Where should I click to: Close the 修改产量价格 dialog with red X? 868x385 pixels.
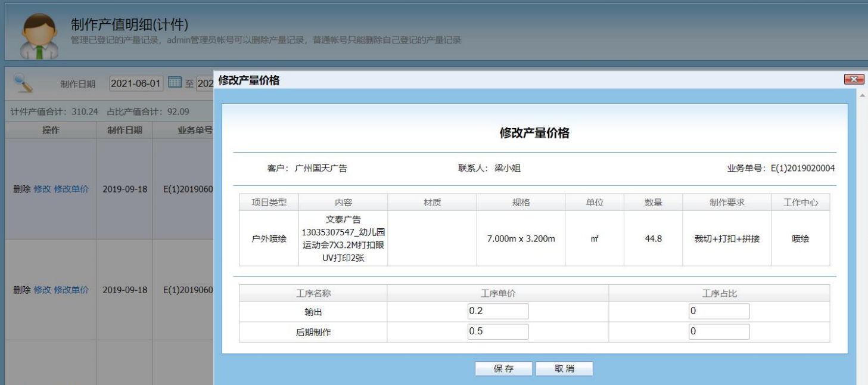tap(854, 80)
